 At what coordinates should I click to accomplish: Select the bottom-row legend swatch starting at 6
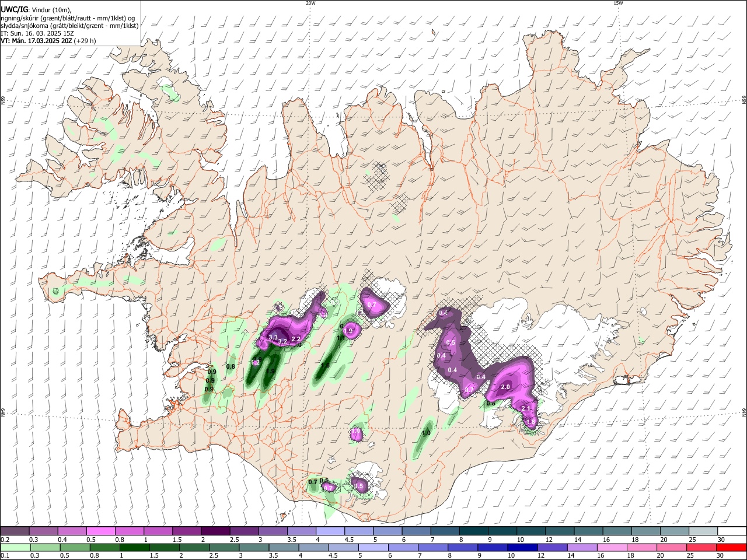click(402, 547)
